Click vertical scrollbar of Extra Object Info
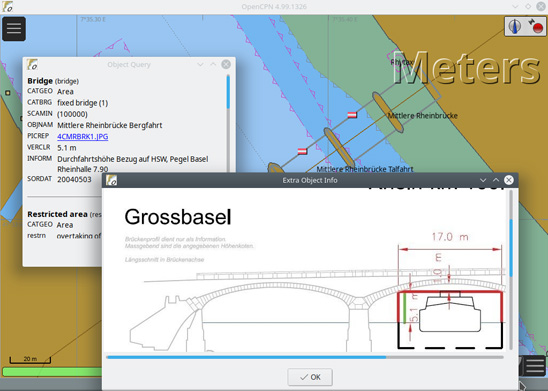 click(511, 269)
